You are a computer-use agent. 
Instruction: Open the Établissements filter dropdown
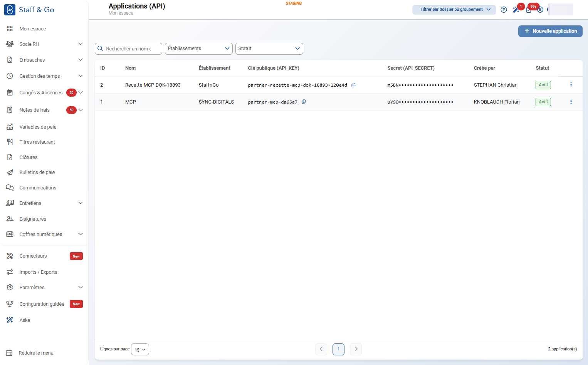[199, 49]
